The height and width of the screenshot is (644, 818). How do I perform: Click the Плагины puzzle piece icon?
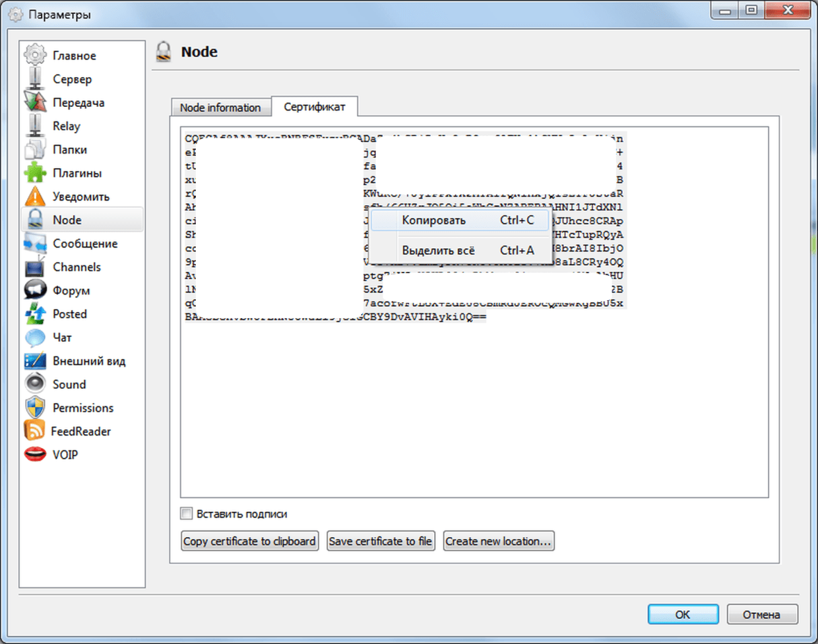pyautogui.click(x=35, y=173)
